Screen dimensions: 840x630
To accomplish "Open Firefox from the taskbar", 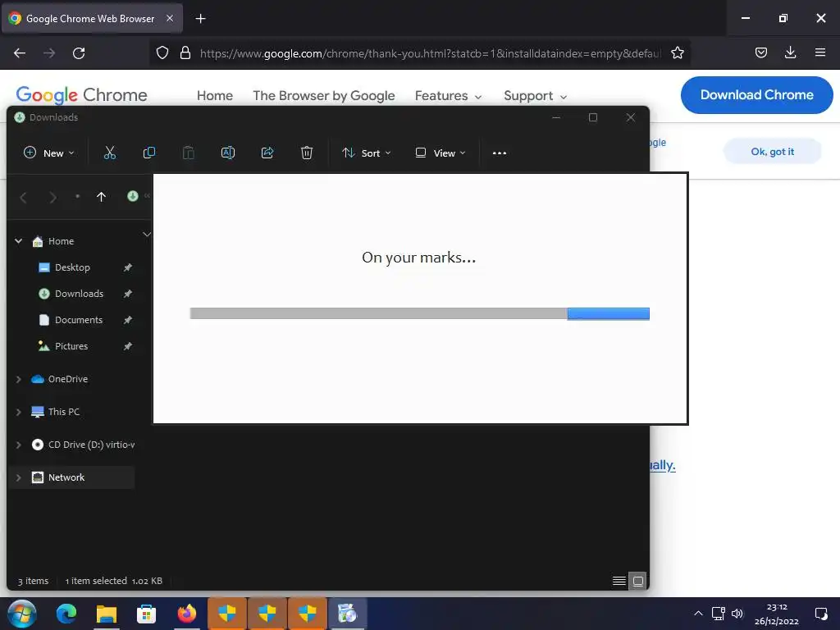I will pos(186,614).
